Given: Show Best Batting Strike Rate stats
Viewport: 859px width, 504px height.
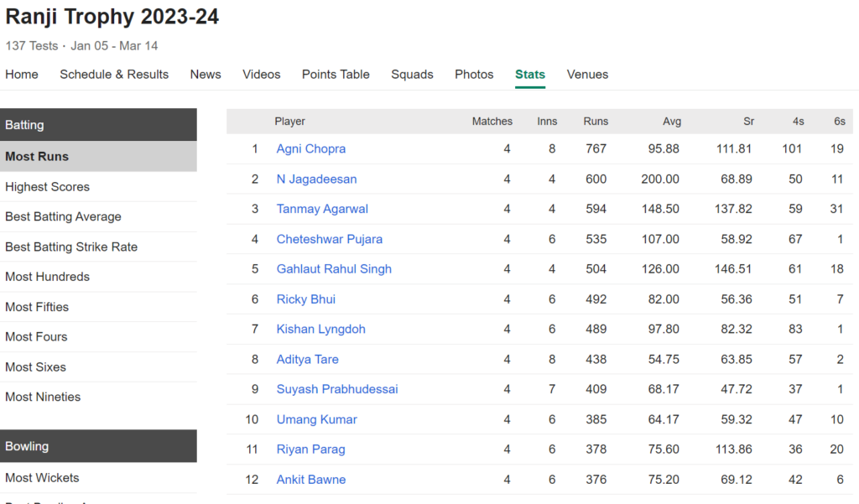Looking at the screenshot, I should click(x=99, y=247).
